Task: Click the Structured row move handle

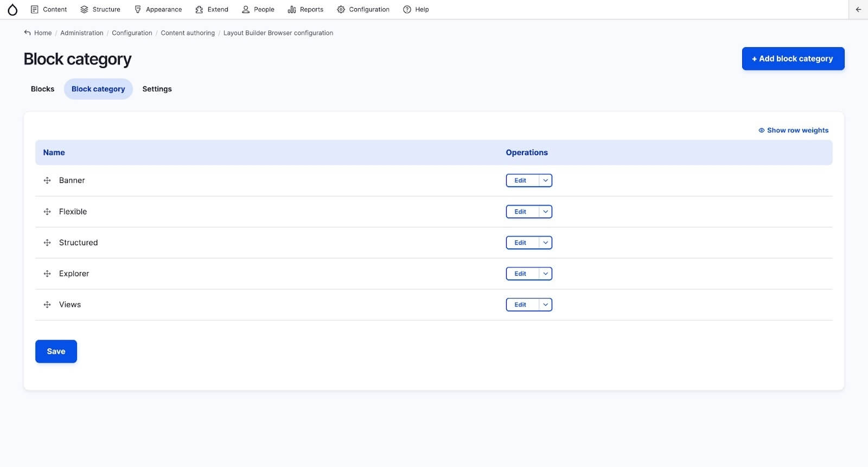Action: point(47,243)
